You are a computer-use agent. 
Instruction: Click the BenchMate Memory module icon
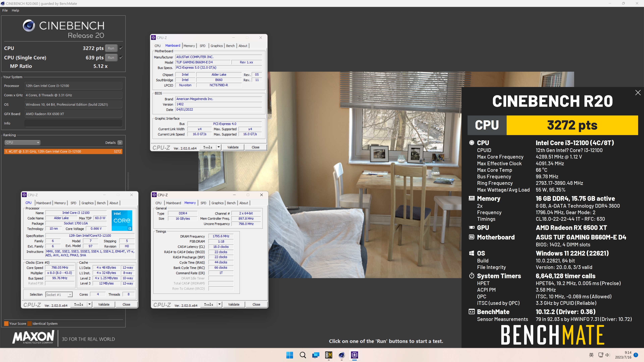[471, 198]
